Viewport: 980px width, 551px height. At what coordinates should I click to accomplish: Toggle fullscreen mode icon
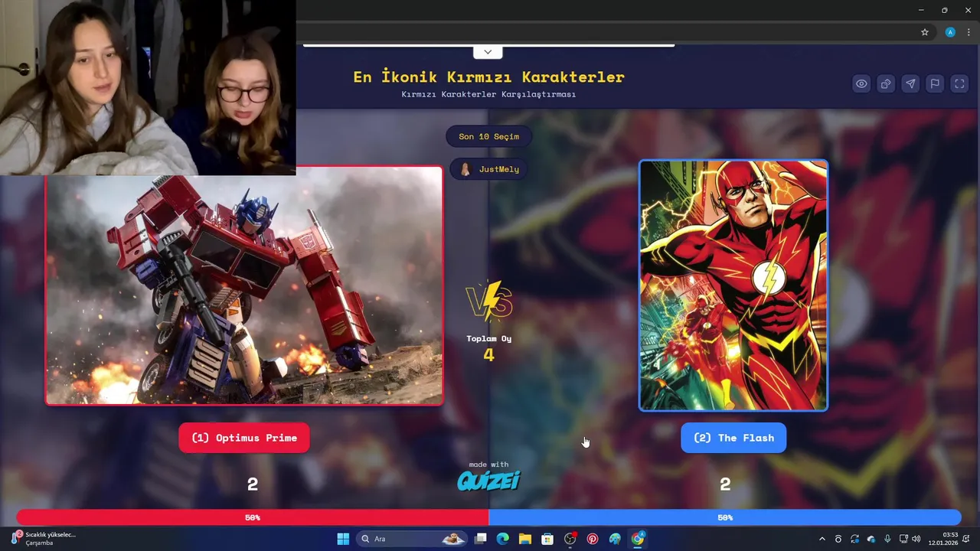tap(959, 84)
